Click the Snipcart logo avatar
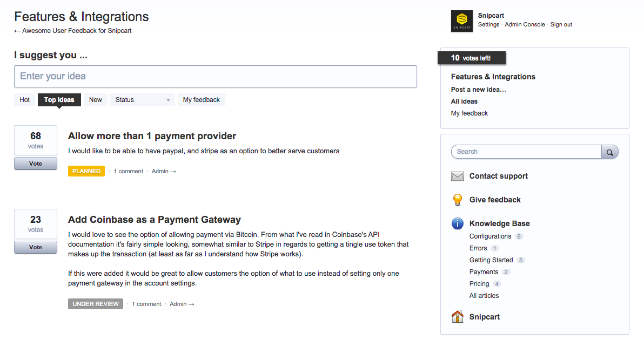This screenshot has height=340, width=644. [461, 21]
